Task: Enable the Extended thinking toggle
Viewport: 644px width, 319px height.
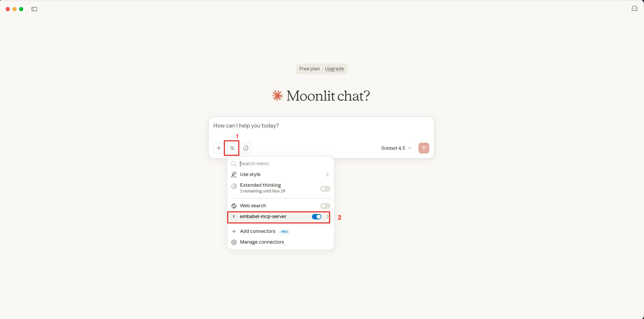Action: point(325,189)
